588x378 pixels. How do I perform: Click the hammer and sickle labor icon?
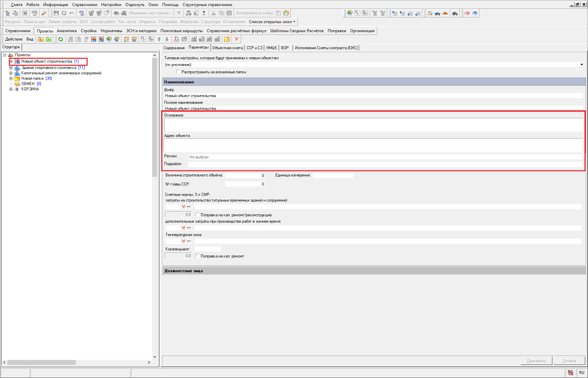[x=430, y=13]
